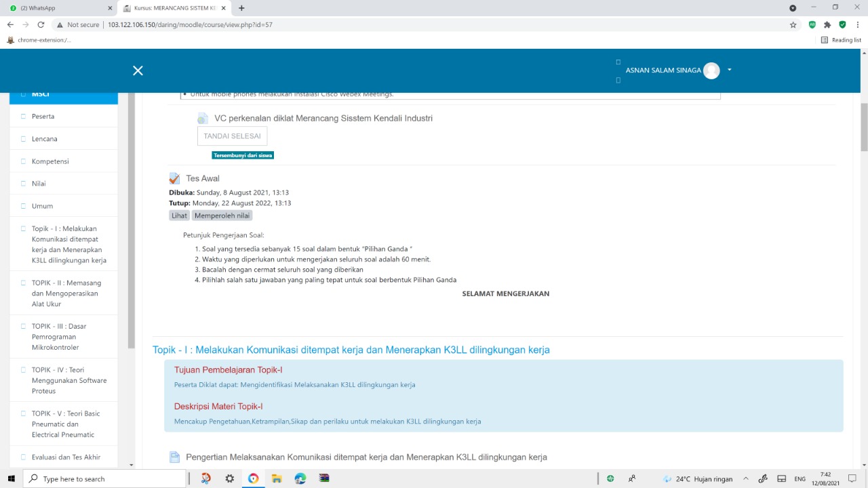Close the Moodle navigation drawer with X
This screenshot has width=868, height=488.
coord(138,70)
